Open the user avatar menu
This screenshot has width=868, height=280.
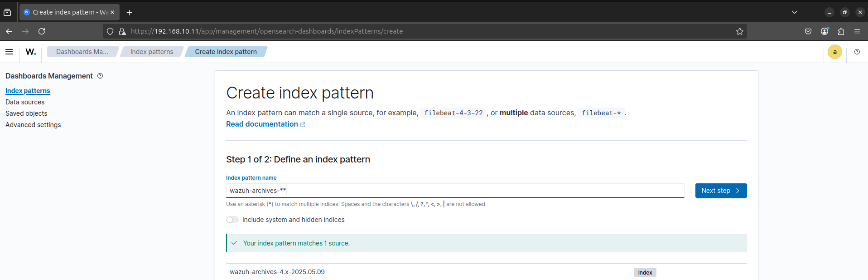(834, 52)
